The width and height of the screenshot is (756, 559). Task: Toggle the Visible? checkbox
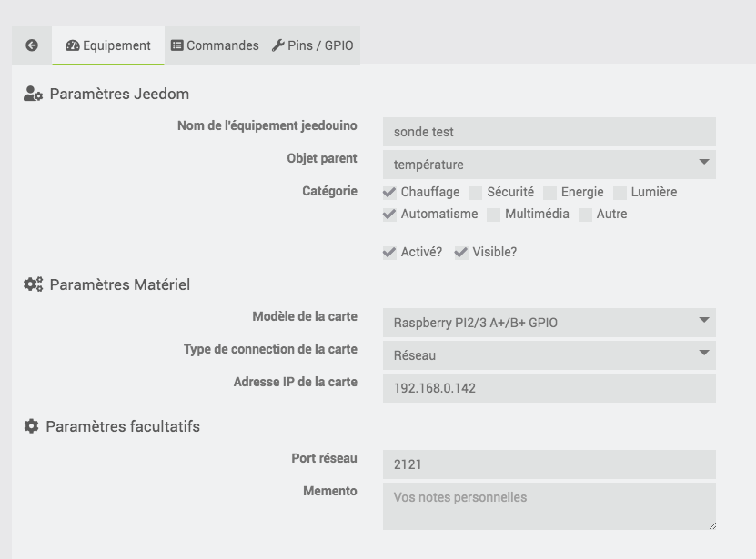coord(462,253)
